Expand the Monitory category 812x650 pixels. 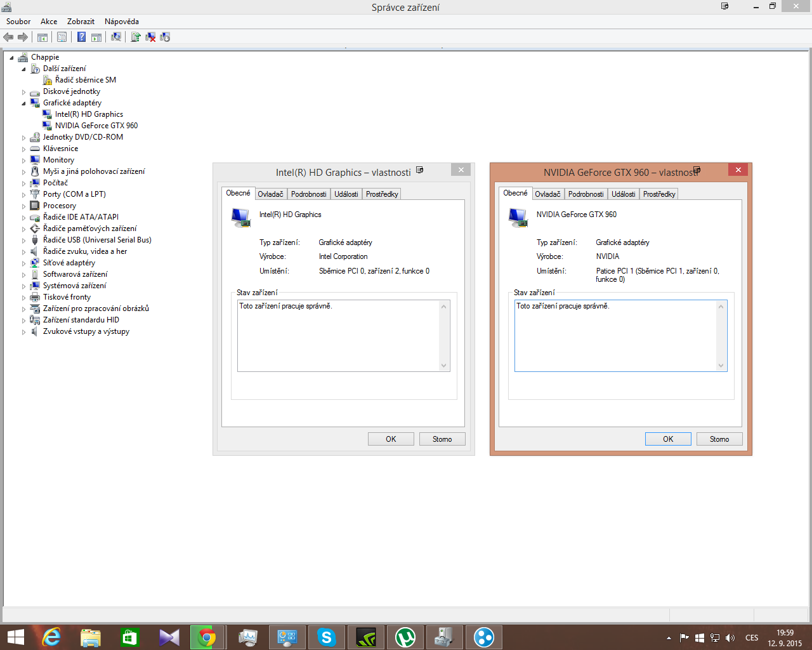point(23,161)
